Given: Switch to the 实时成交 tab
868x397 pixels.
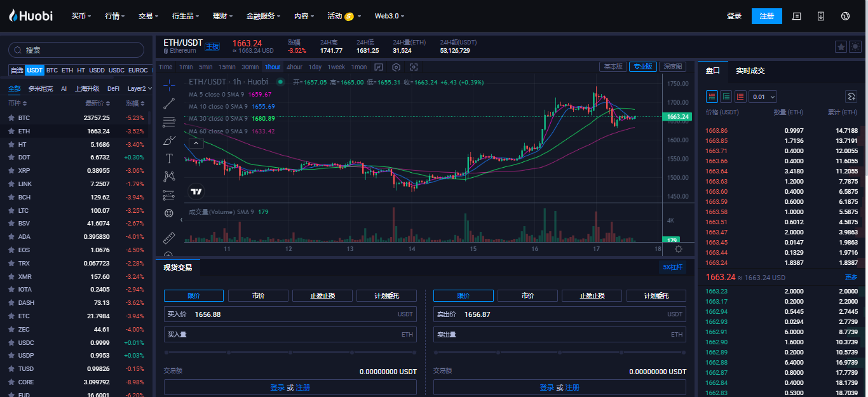Looking at the screenshot, I should point(750,71).
